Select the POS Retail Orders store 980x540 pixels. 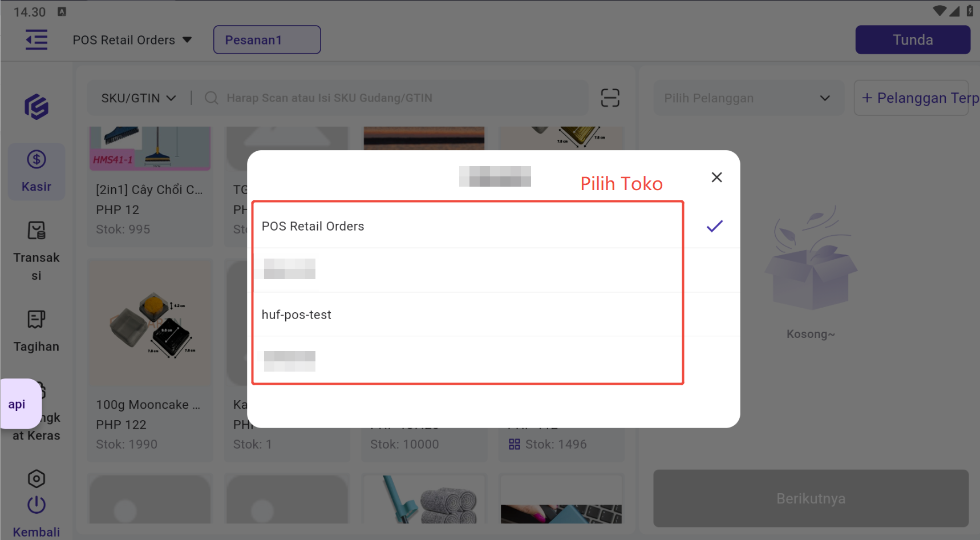(313, 226)
